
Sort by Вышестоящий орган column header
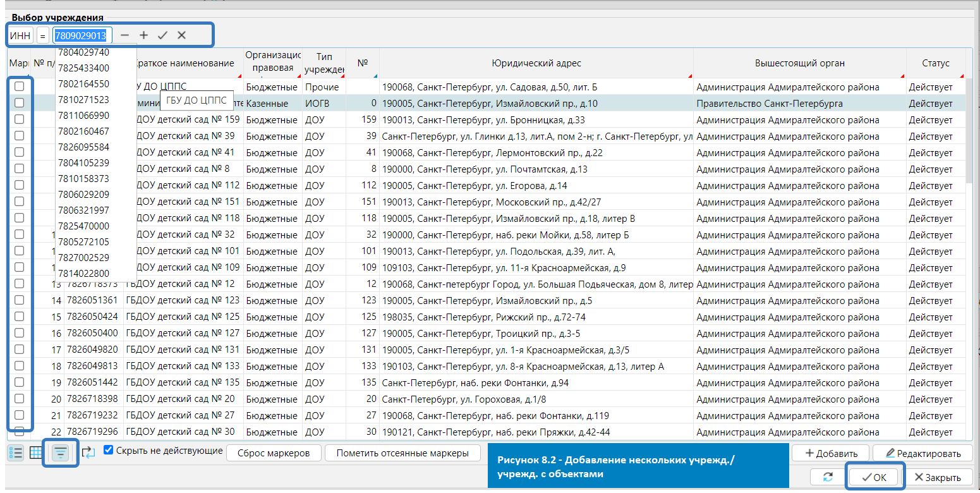pyautogui.click(x=799, y=63)
